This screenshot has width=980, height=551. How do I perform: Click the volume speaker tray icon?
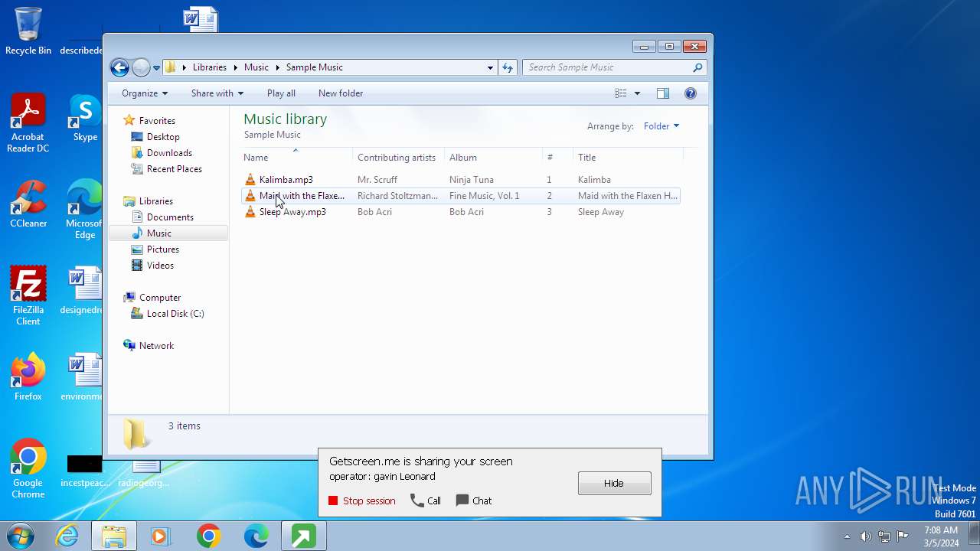tap(866, 536)
